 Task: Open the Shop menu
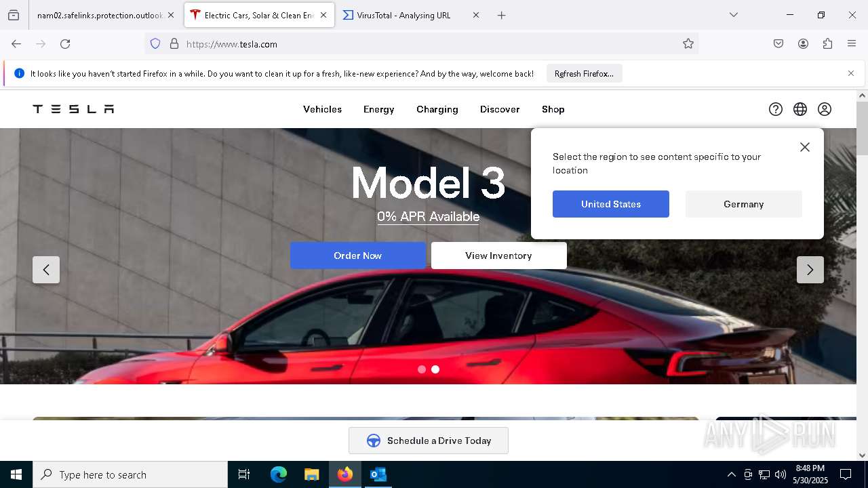click(553, 109)
